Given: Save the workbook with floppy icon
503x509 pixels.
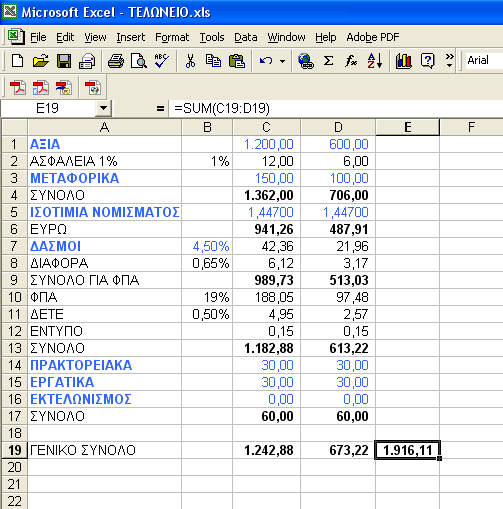Looking at the screenshot, I should [64, 61].
